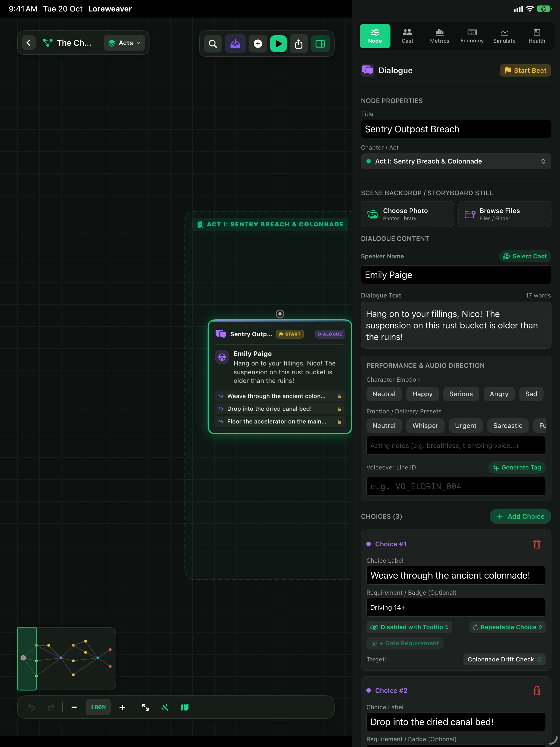Viewport: 560px width, 747px height.
Task: Select the Angry character emotion
Action: (x=499, y=394)
